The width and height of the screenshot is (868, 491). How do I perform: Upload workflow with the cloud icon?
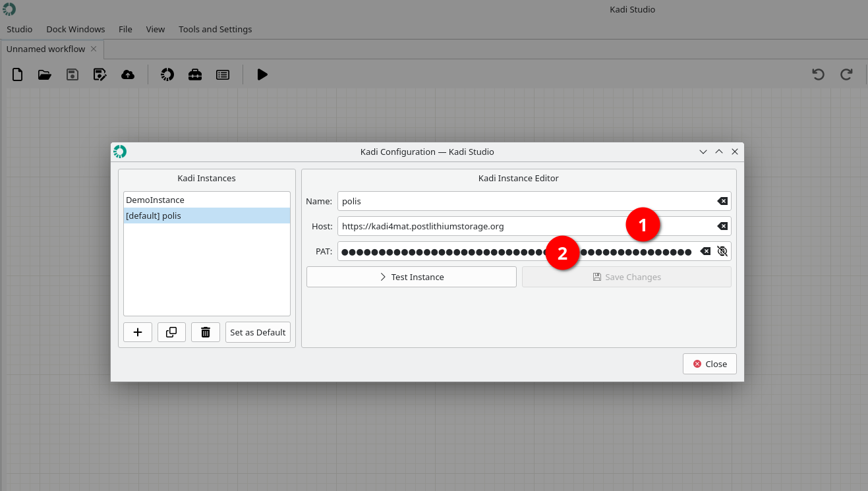pos(128,74)
